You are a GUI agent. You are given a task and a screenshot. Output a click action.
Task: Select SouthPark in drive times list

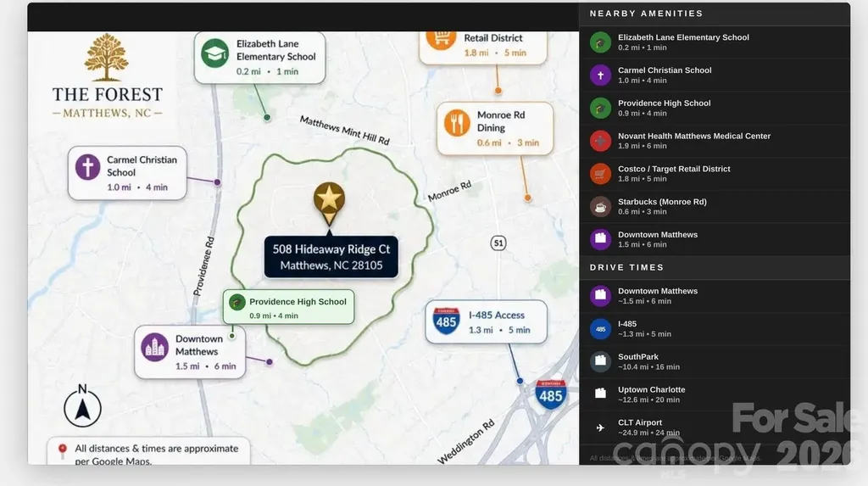click(x=715, y=361)
